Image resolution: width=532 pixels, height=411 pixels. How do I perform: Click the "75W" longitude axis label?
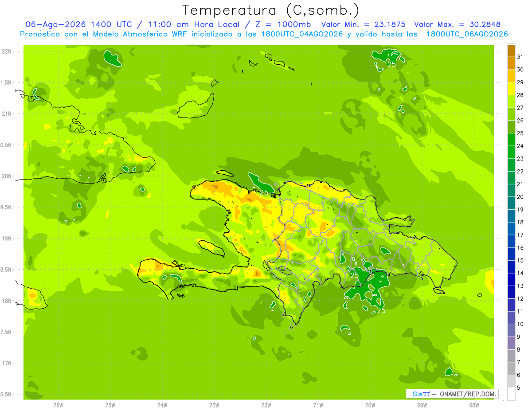(110, 406)
